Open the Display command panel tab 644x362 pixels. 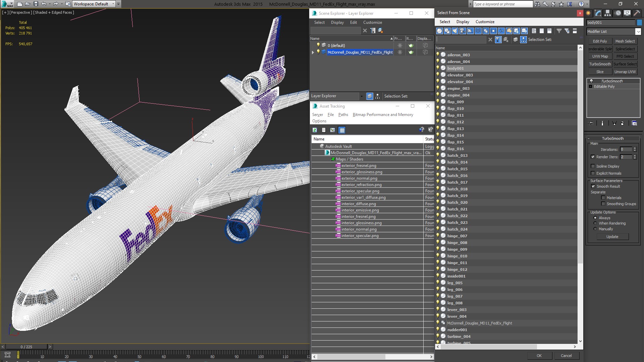pyautogui.click(x=627, y=13)
